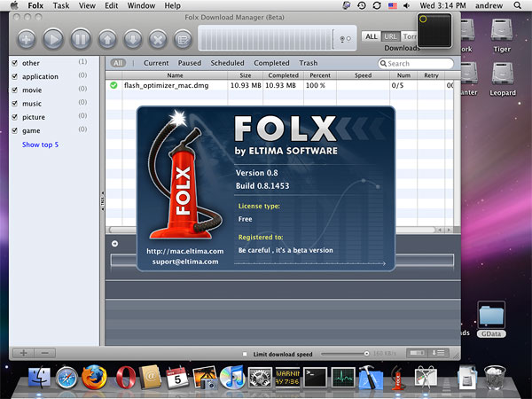Switch to the Paused filter tab
The image size is (532, 399).
(190, 63)
